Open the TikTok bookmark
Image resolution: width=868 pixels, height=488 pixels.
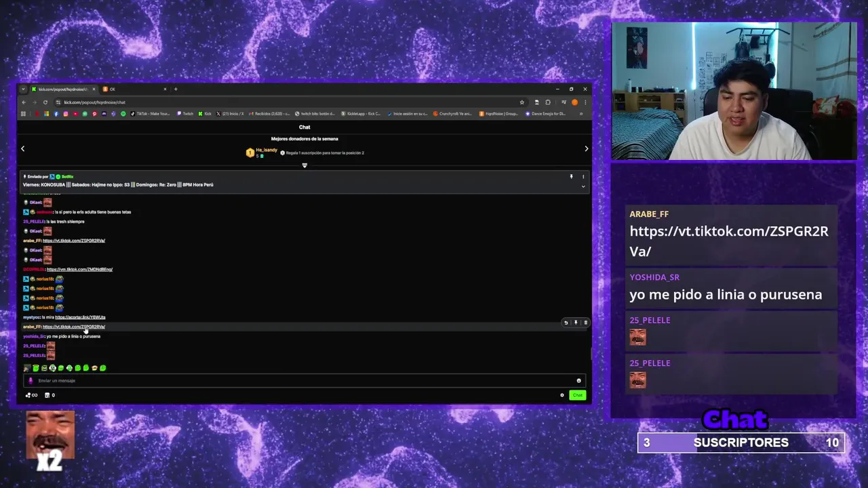point(151,114)
